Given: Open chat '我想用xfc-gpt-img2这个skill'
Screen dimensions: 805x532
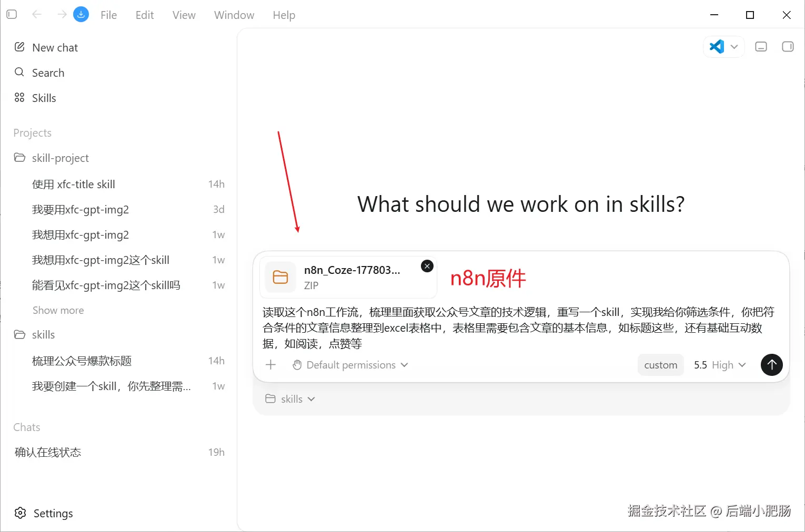Looking at the screenshot, I should 119,260.
